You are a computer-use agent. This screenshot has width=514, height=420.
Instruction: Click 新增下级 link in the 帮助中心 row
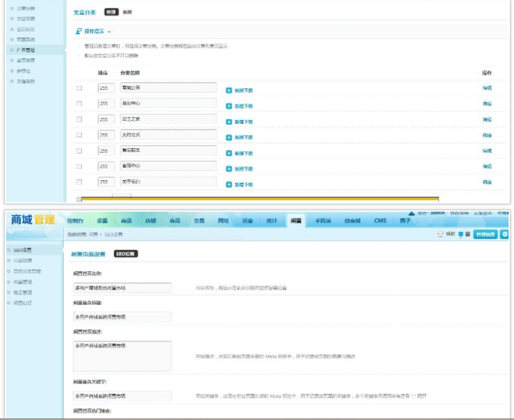pyautogui.click(x=243, y=106)
